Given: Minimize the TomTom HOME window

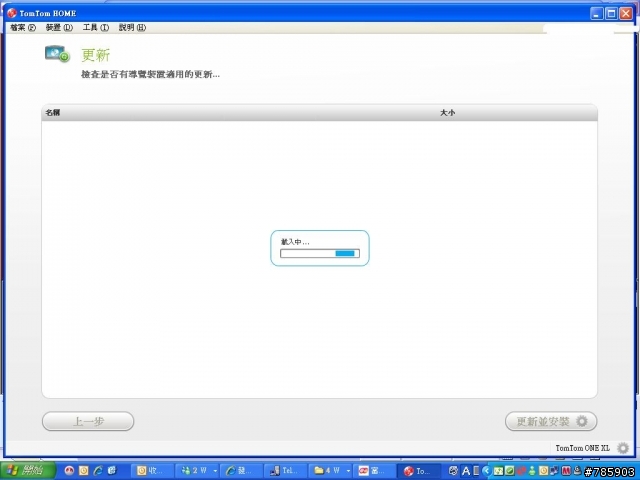Looking at the screenshot, I should click(596, 13).
